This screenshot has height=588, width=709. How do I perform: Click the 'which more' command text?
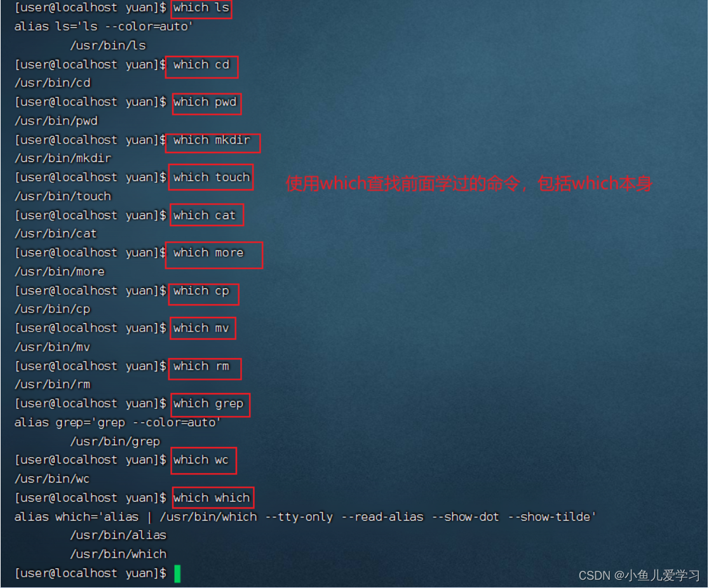pos(208,253)
